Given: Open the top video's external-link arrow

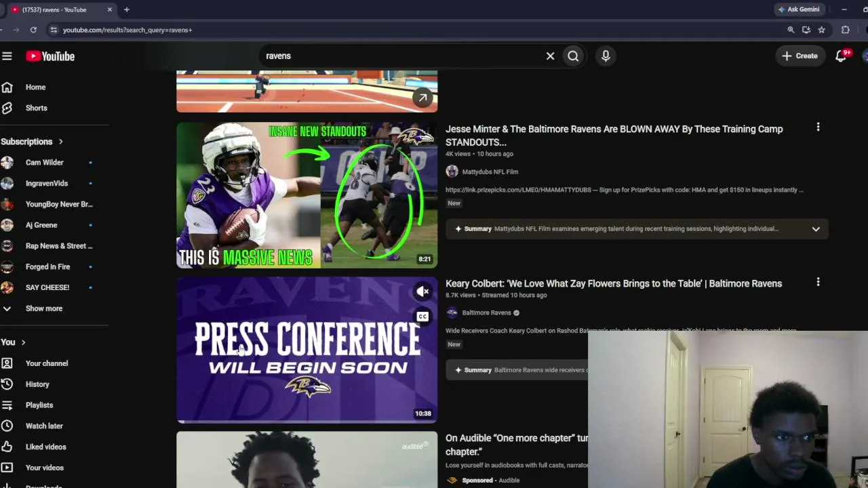Looking at the screenshot, I should tap(422, 98).
